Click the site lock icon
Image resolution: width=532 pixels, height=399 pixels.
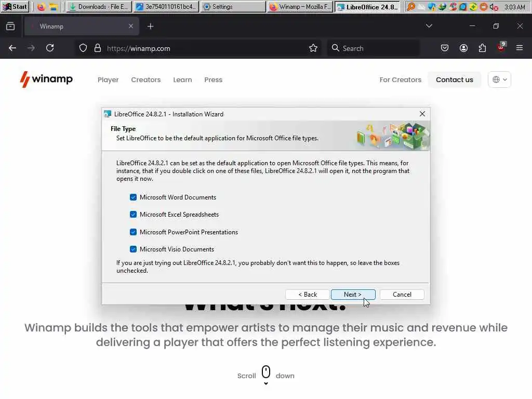point(98,48)
